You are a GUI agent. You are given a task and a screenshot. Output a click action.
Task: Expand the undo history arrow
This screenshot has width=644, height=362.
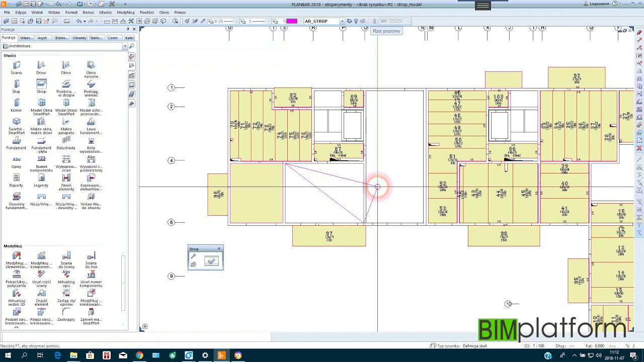[84, 21]
